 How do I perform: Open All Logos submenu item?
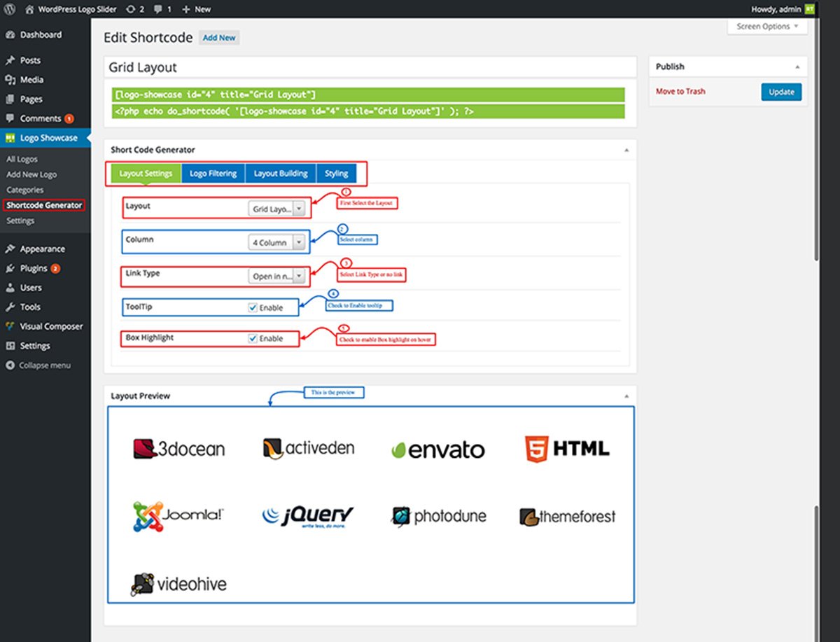22,160
